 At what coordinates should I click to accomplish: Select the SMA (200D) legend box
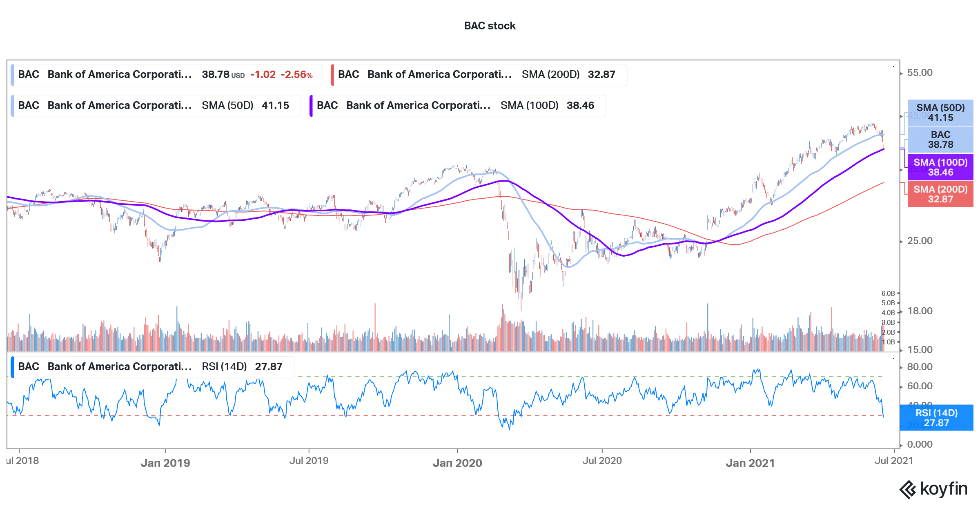click(479, 75)
